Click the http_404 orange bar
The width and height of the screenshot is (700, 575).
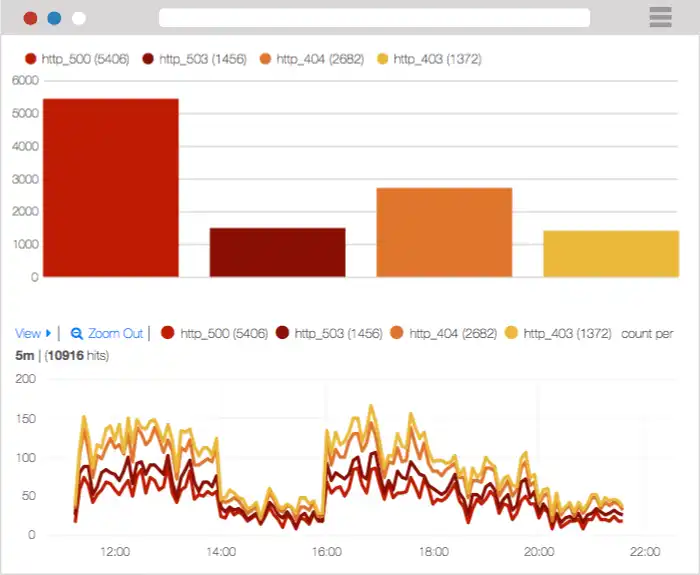pyautogui.click(x=444, y=232)
